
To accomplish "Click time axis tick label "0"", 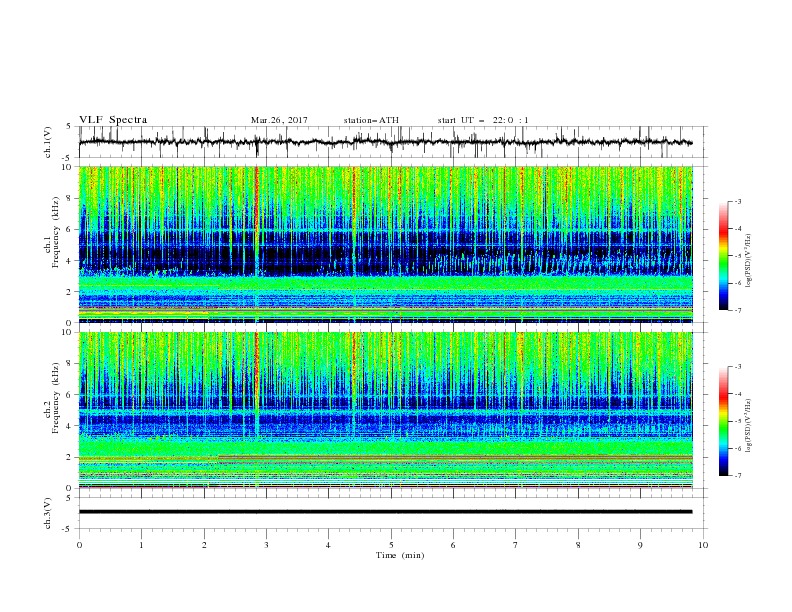I will [79, 545].
